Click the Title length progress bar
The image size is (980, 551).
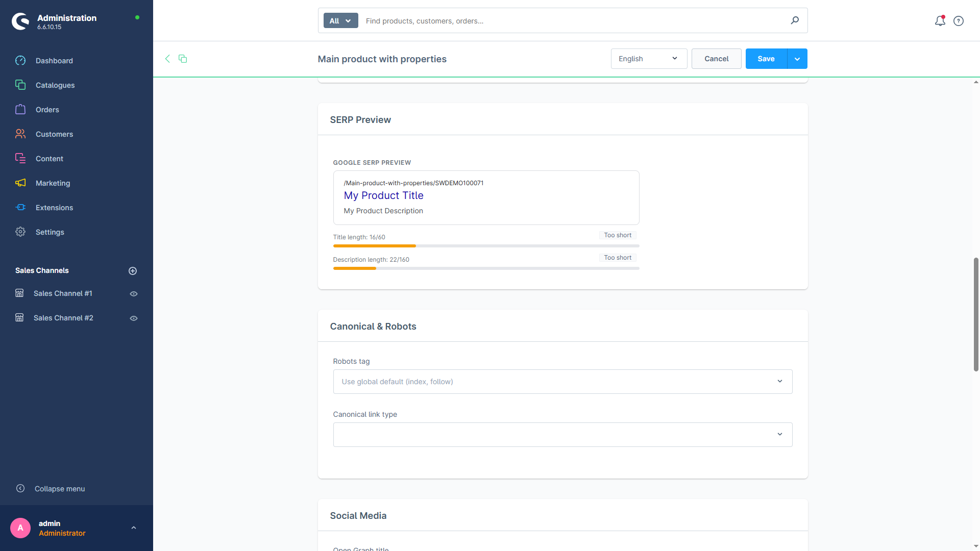486,246
